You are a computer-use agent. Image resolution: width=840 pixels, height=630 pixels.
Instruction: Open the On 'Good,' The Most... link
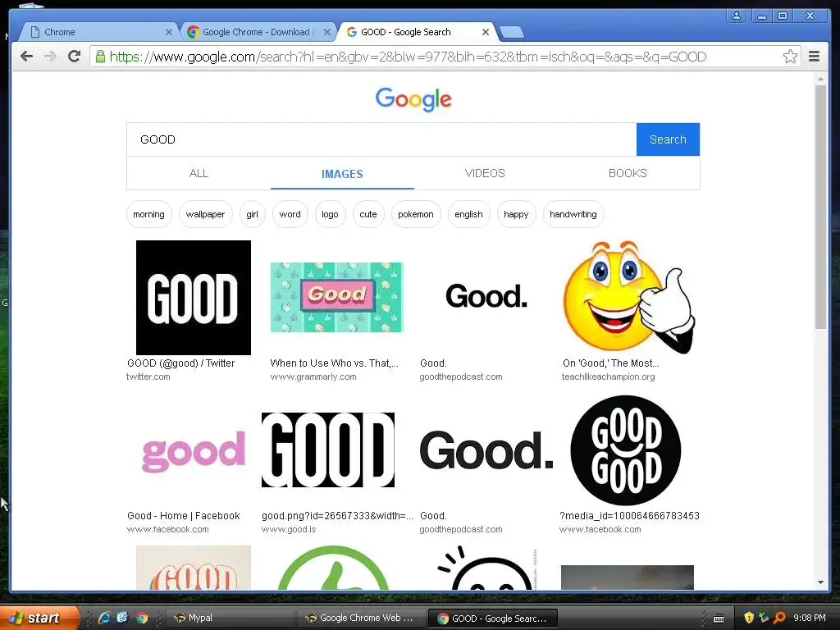610,363
